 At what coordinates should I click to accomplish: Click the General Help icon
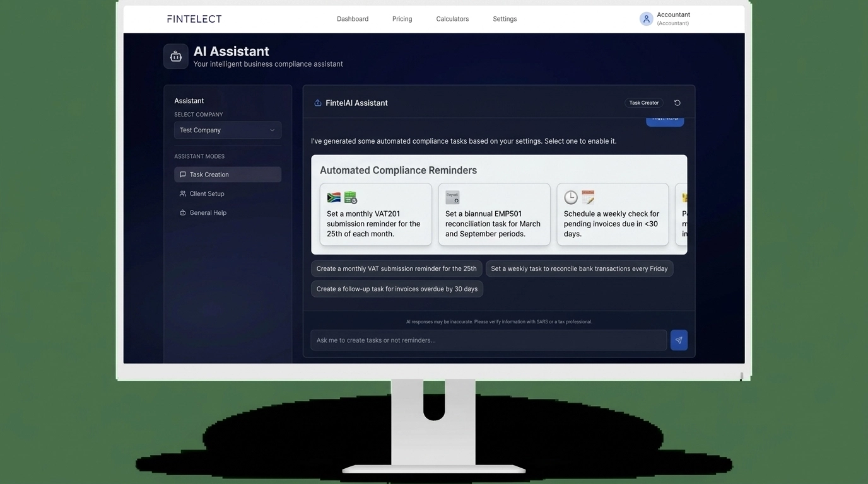click(182, 212)
